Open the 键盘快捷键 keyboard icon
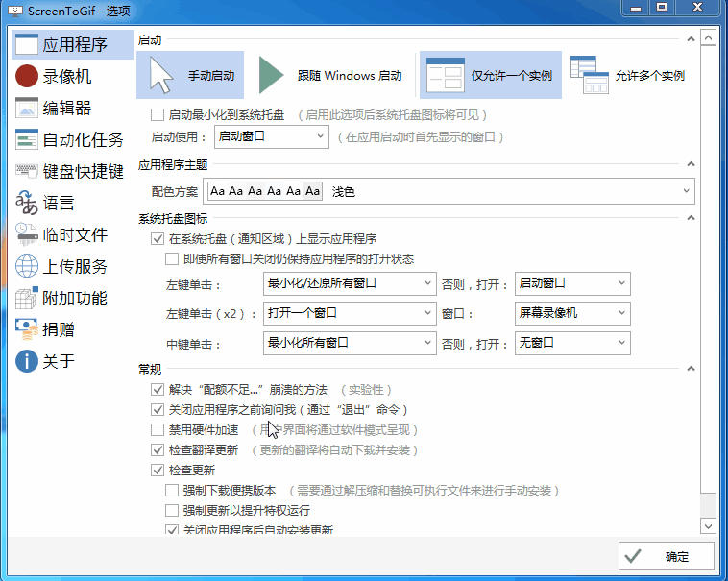Viewport: 728px width, 581px height. pos(27,171)
